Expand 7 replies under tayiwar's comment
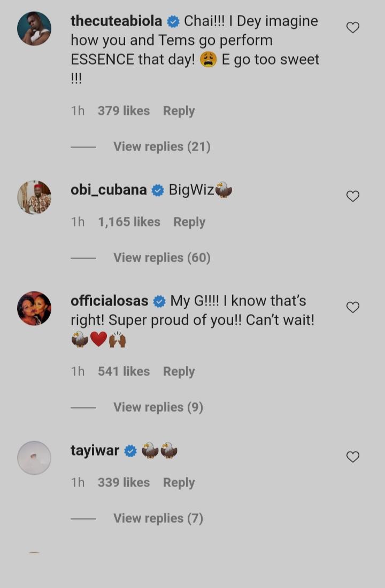 [x=158, y=518]
